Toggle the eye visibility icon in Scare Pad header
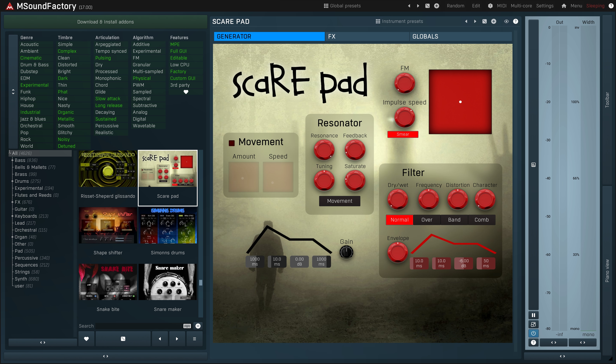616x364 pixels. pos(506,22)
